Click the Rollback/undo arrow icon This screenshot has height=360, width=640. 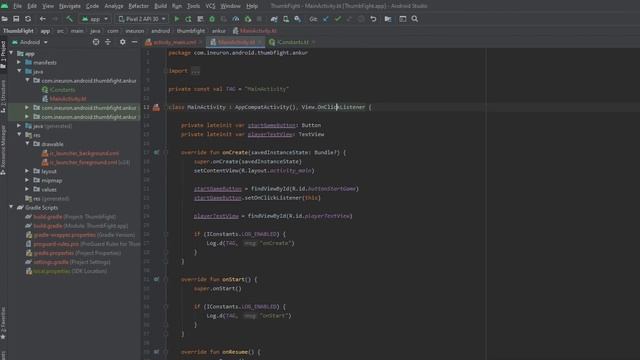pos(373,19)
